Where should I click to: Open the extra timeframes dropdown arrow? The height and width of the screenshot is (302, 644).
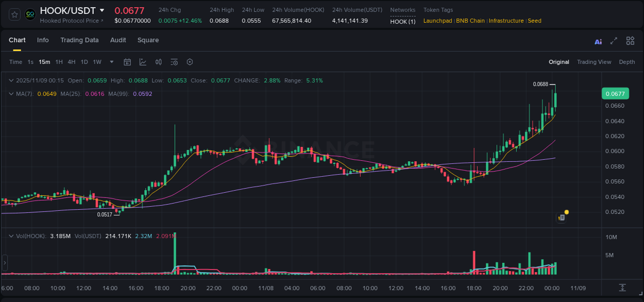tap(111, 62)
